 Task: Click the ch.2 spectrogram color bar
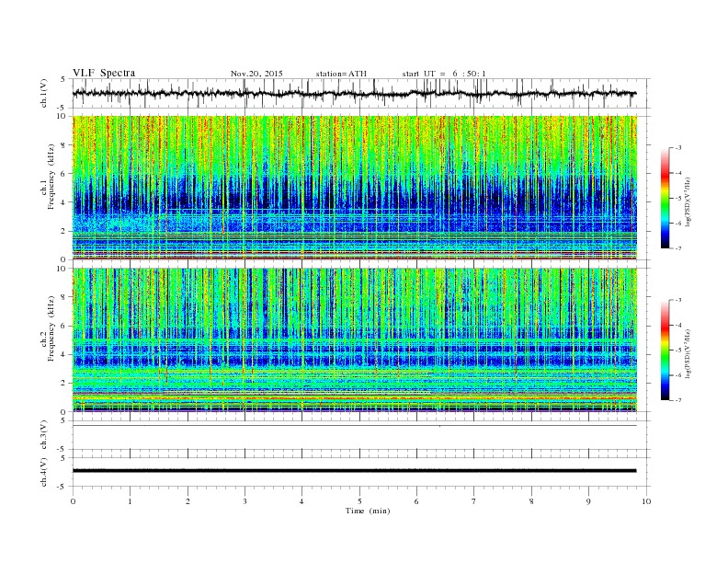point(665,350)
